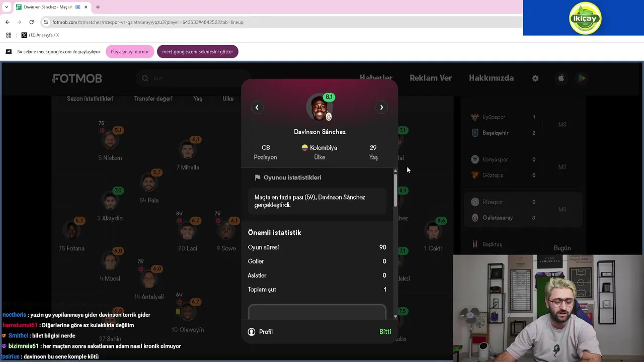The height and width of the screenshot is (362, 644).
Task: Click the Davinson Sánchez name
Action: tap(319, 132)
